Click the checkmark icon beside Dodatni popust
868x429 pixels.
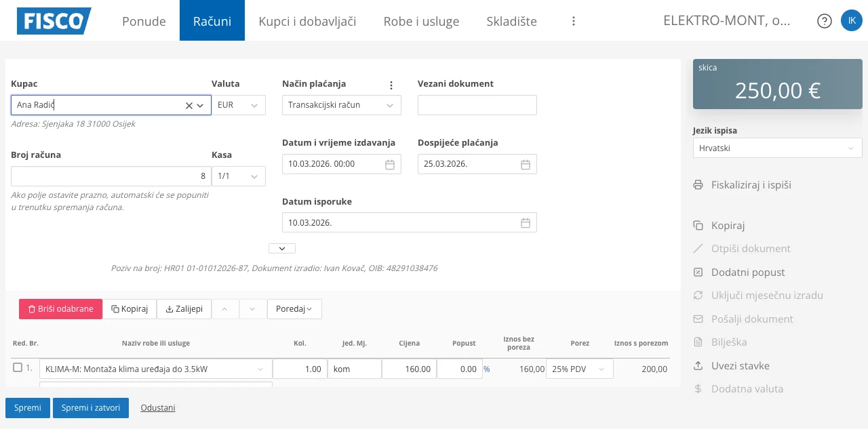coord(698,272)
